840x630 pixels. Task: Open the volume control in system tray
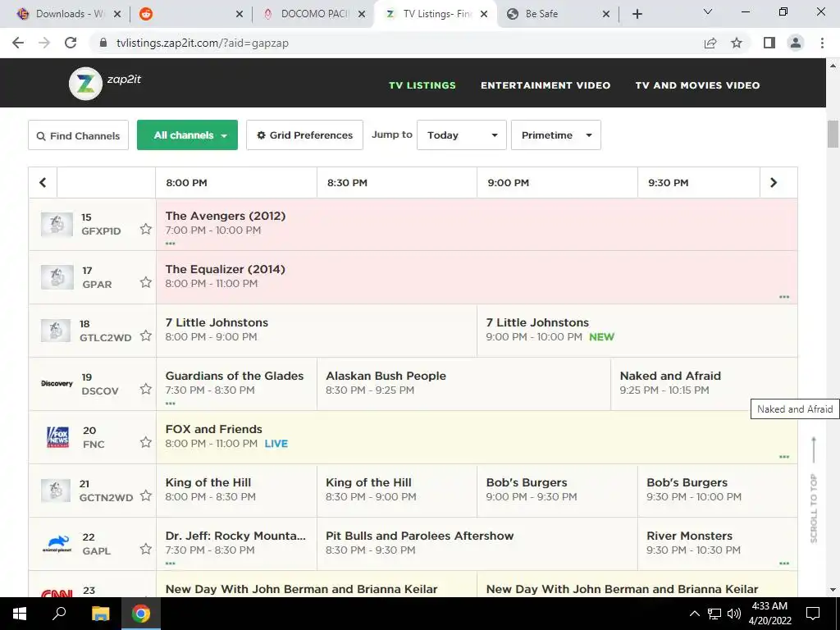point(734,614)
